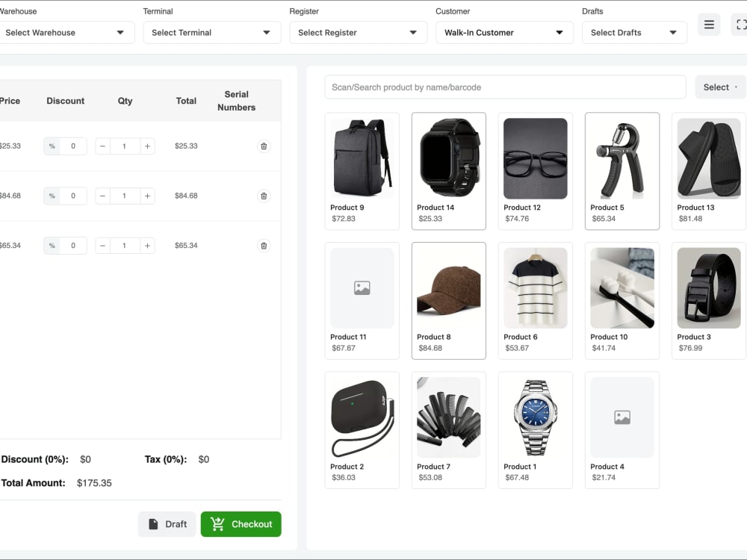Open the Select Register dropdown
Image resolution: width=747 pixels, height=560 pixels.
pyautogui.click(x=359, y=32)
